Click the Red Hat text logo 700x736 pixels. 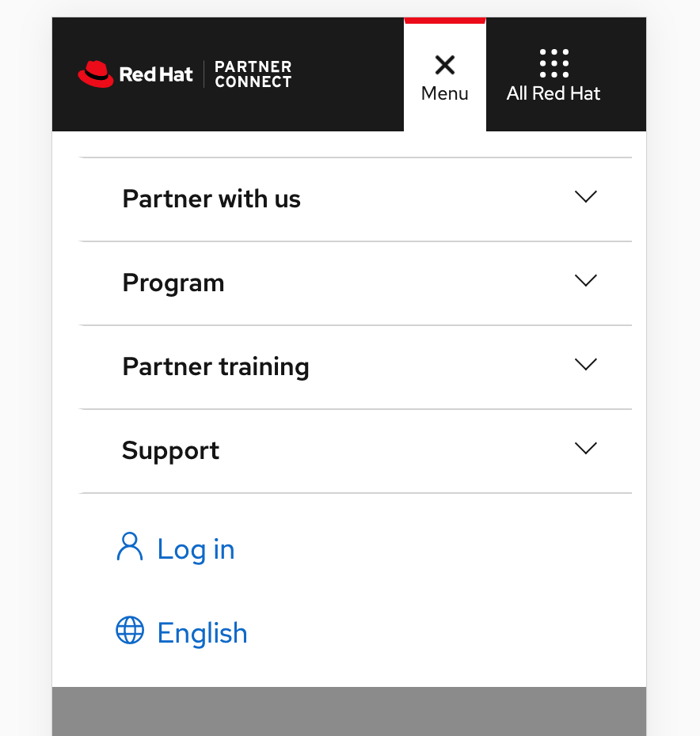(156, 74)
